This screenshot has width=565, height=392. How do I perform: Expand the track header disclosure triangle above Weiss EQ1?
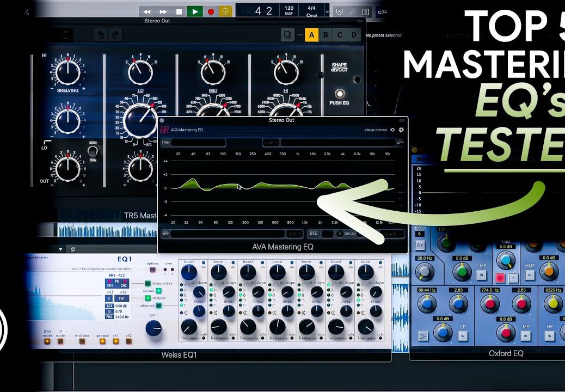(x=60, y=249)
